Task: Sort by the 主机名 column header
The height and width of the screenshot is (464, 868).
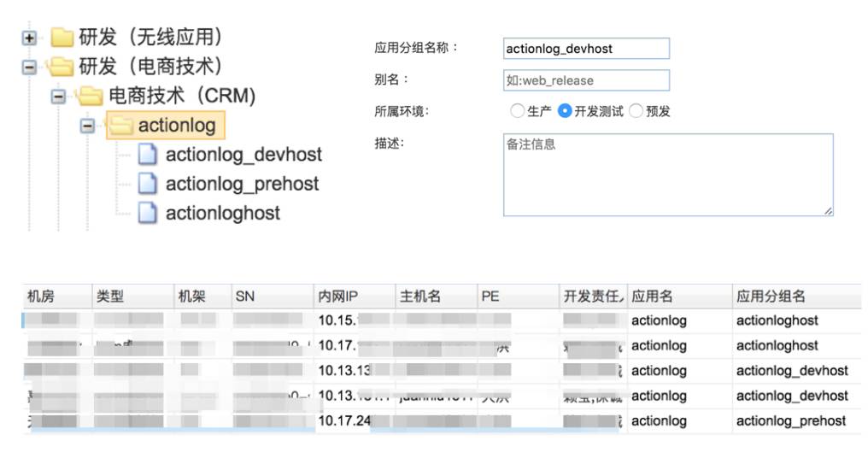Action: point(437,297)
